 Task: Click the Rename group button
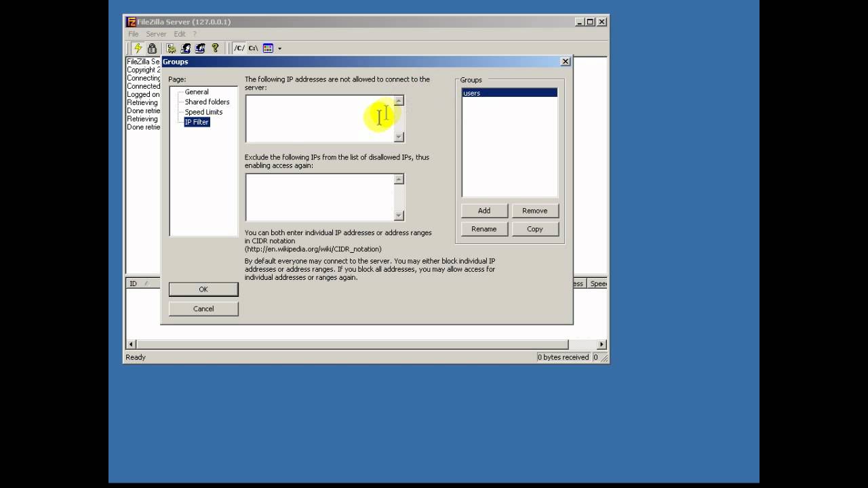[484, 229]
